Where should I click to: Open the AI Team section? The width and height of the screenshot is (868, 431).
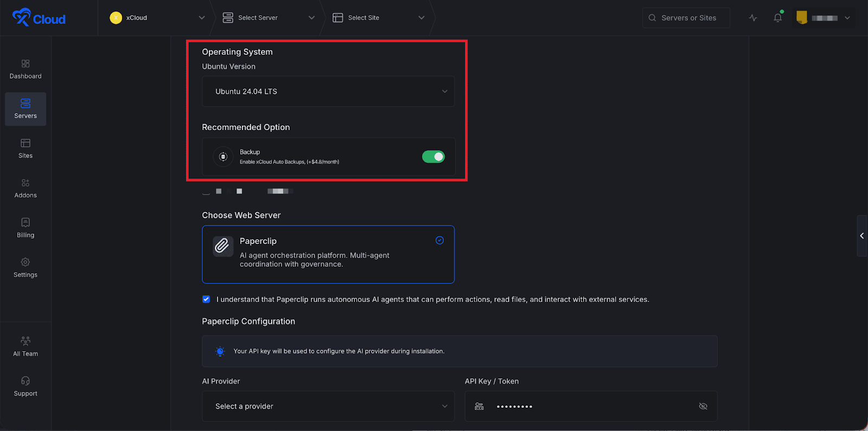[x=25, y=346]
